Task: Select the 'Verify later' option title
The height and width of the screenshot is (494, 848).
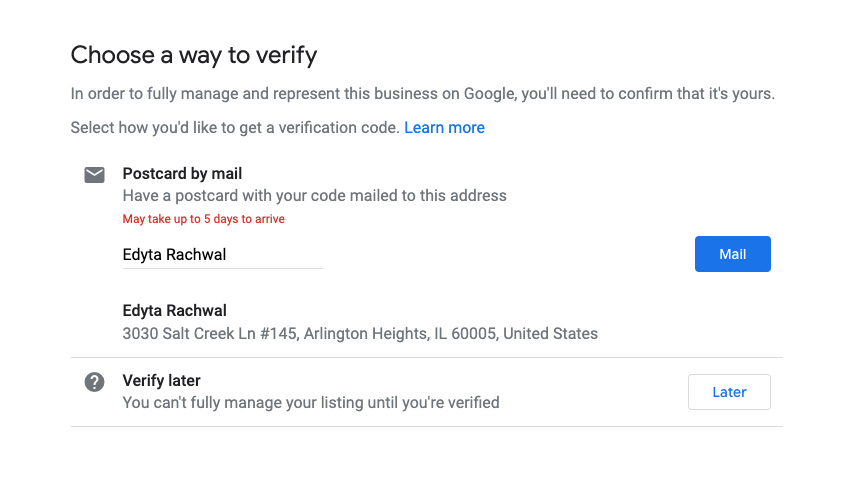Action: tap(161, 381)
